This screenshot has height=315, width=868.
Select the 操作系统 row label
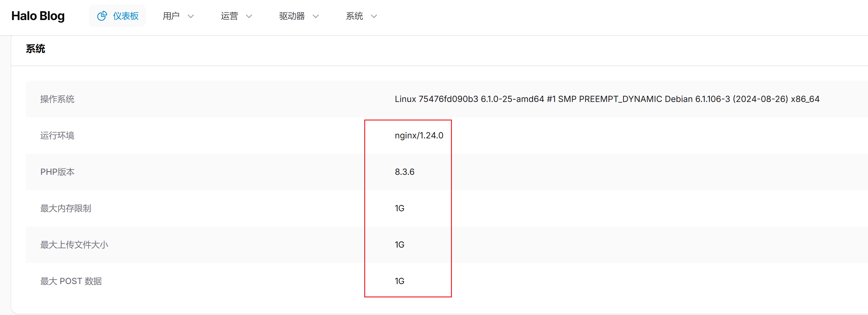(57, 99)
